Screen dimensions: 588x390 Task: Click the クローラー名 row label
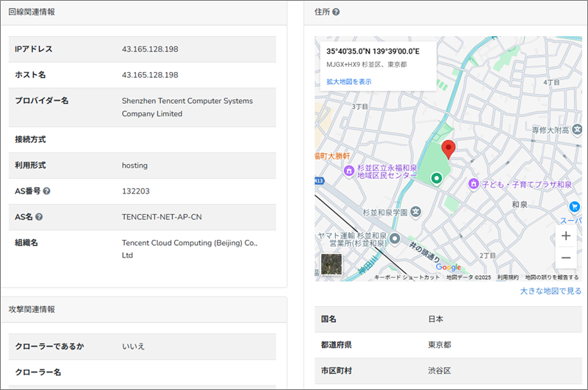pos(38,372)
